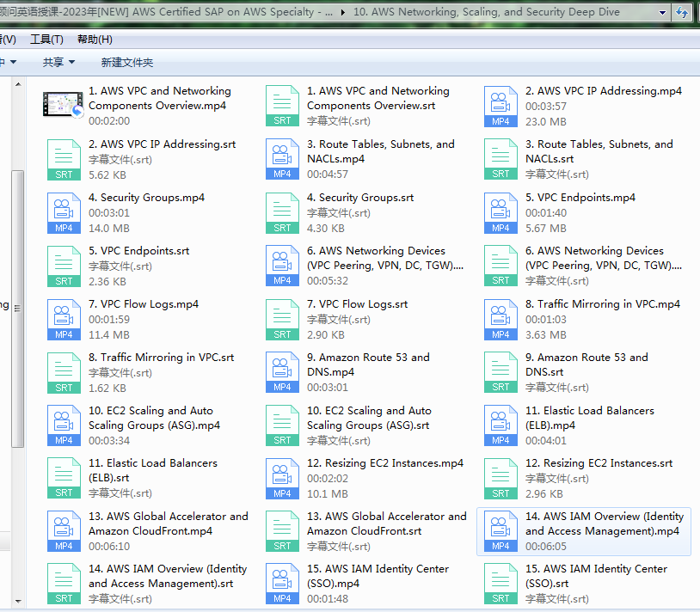
Task: Select file name '8. Traffic Mirroring in VPC.mp4'
Action: point(602,304)
